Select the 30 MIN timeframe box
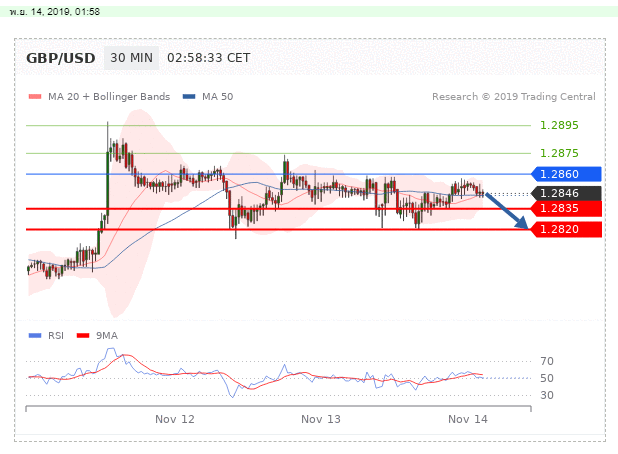The image size is (618, 454). [131, 58]
